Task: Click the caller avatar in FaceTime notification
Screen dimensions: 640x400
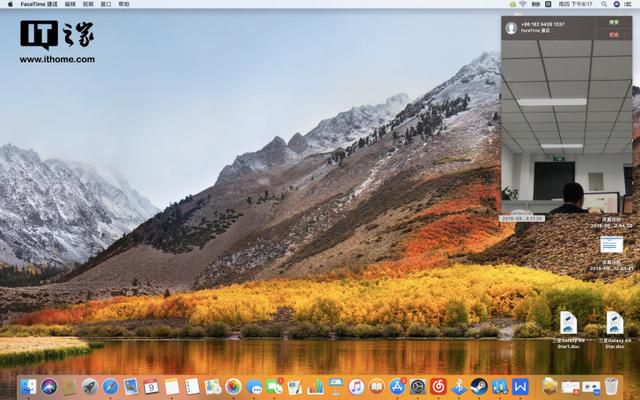Action: pos(511,28)
